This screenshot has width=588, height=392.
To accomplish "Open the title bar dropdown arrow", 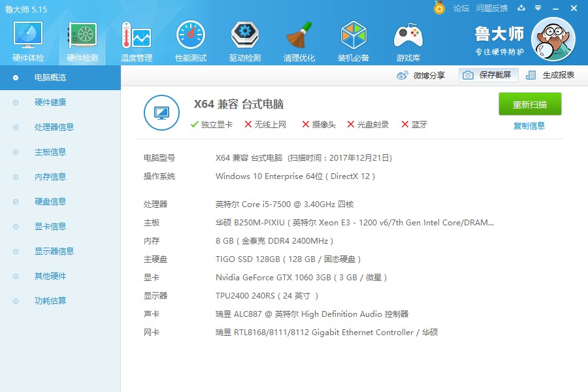I will 537,8.
